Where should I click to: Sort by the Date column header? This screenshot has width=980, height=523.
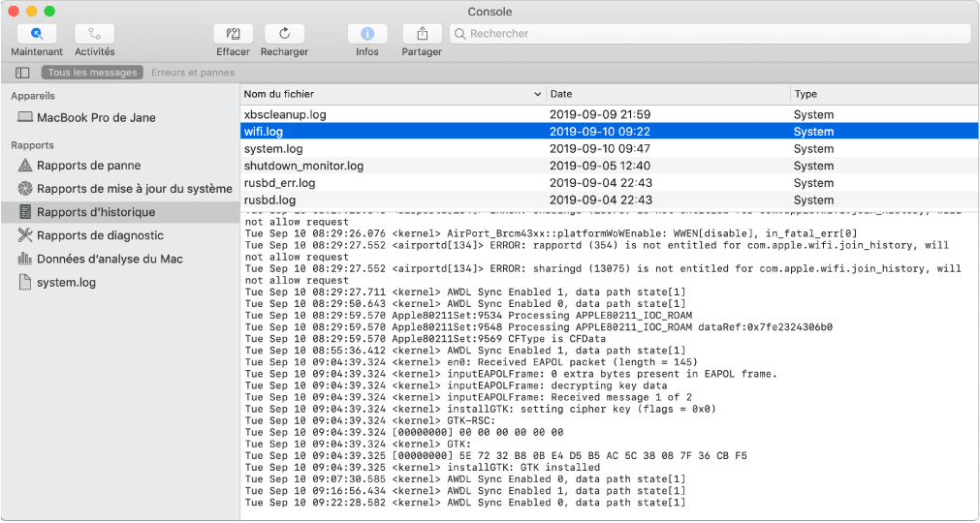point(668,94)
